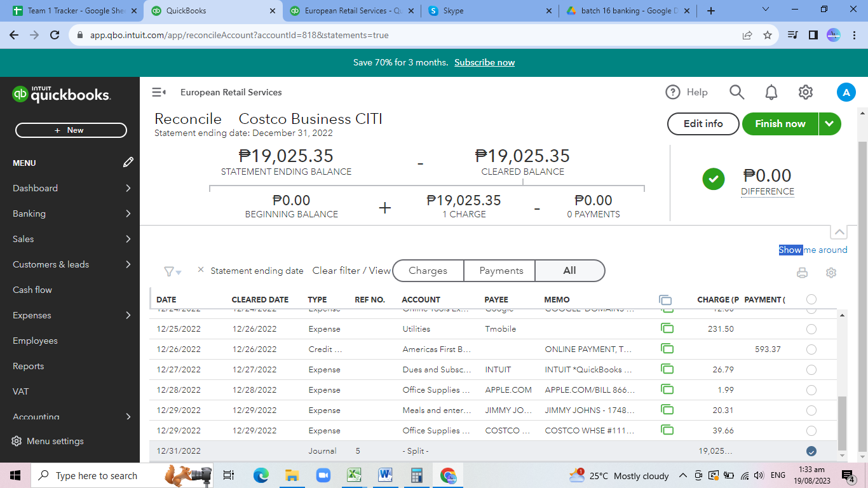Viewport: 868px width, 488px height.
Task: Open match icon for JIMMY JOHNS row
Action: point(667,410)
